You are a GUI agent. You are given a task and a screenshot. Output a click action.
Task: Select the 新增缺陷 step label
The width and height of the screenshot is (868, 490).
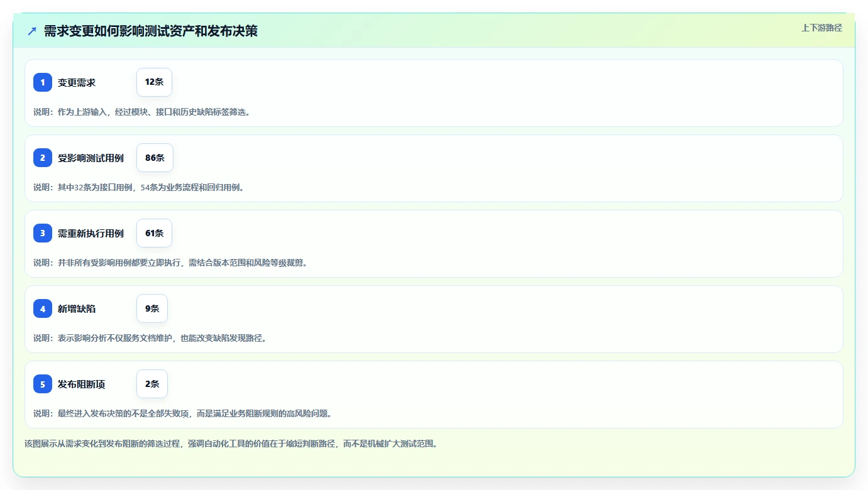77,308
